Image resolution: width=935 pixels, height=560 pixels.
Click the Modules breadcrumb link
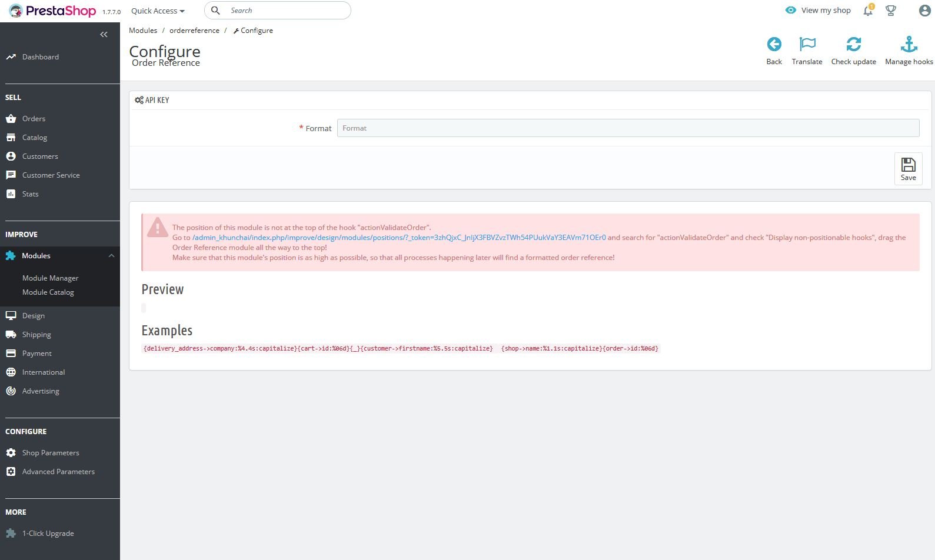tap(143, 31)
